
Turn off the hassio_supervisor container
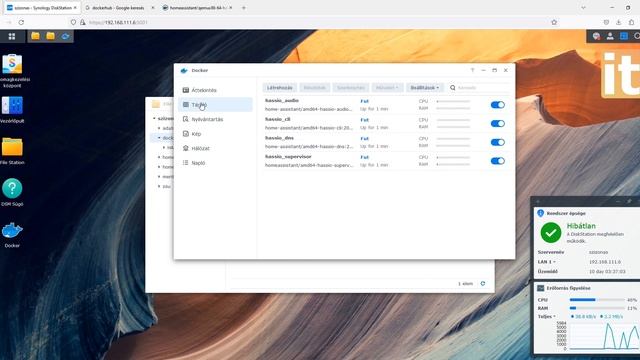tap(498, 161)
